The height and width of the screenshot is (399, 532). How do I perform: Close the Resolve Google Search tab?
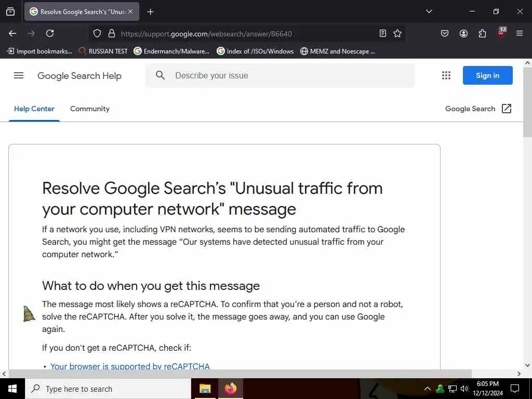pyautogui.click(x=130, y=11)
